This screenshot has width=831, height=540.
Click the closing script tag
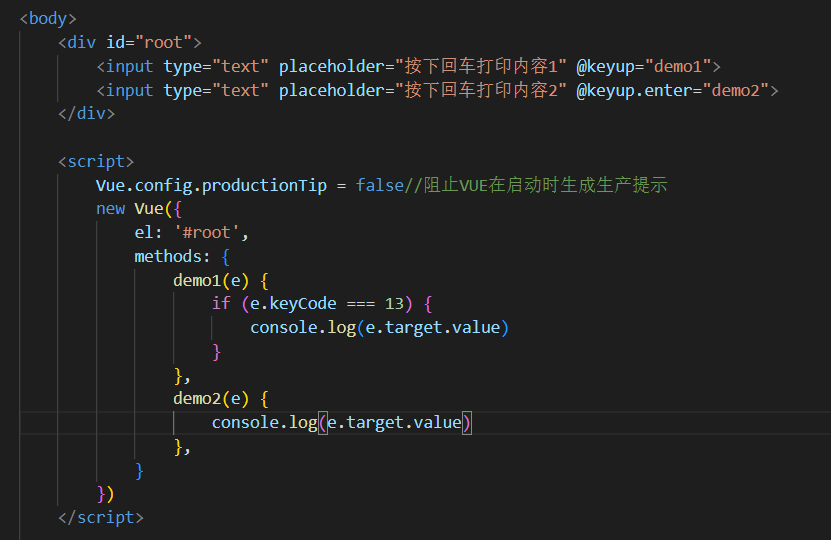pos(101,518)
